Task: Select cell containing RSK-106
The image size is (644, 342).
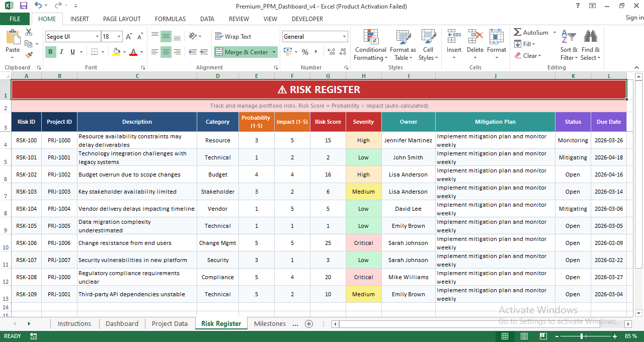Action: pos(26,243)
